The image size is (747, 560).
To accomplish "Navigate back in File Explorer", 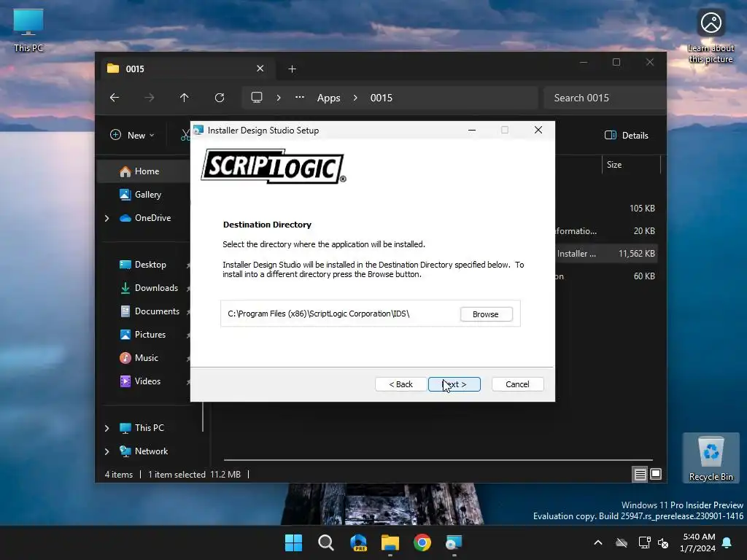I will tap(115, 98).
